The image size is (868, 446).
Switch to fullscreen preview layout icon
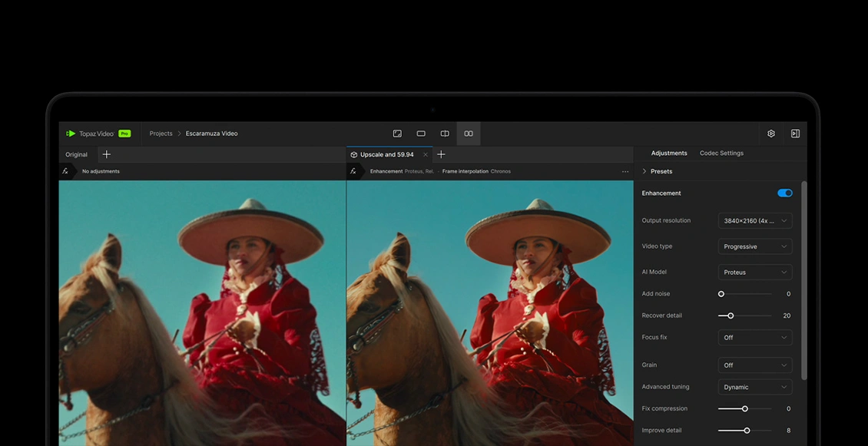[397, 134]
